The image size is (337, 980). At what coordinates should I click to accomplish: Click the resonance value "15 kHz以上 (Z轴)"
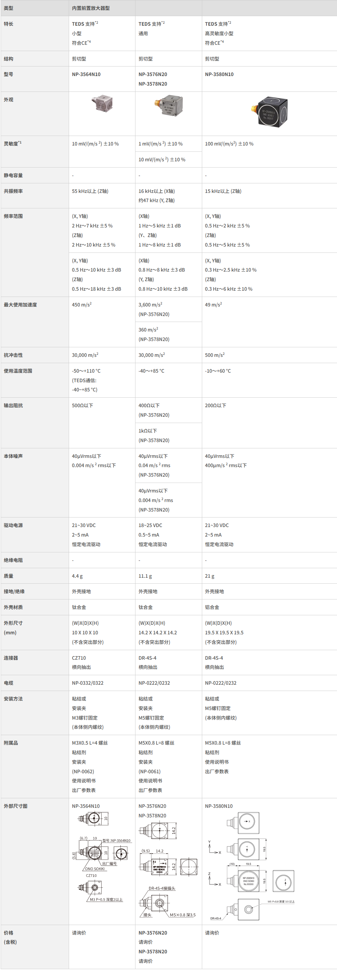[223, 191]
